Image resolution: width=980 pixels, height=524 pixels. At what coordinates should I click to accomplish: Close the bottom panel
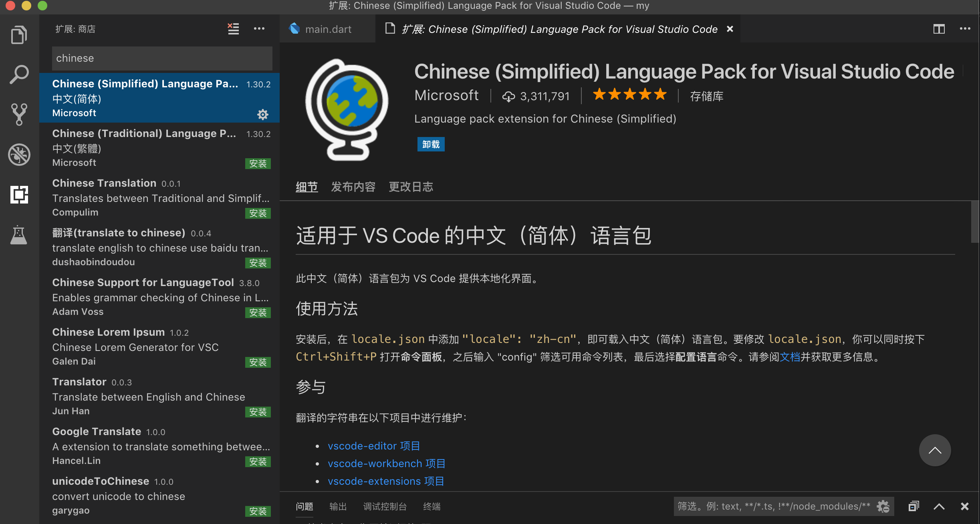[x=964, y=506]
